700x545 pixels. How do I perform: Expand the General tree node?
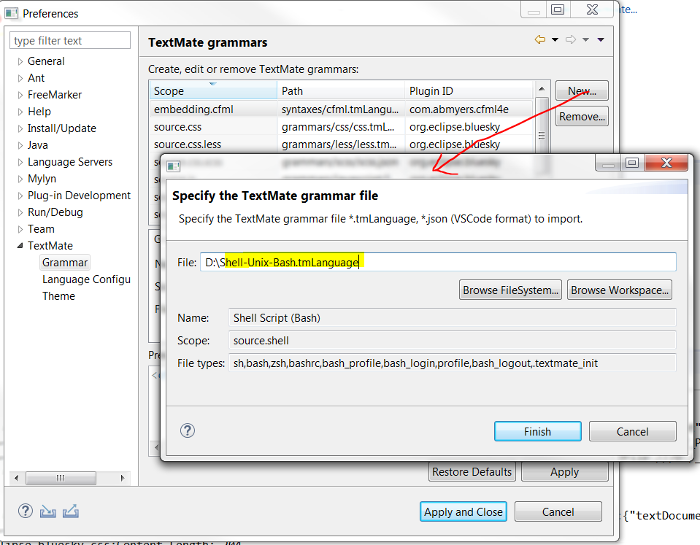pyautogui.click(x=20, y=62)
